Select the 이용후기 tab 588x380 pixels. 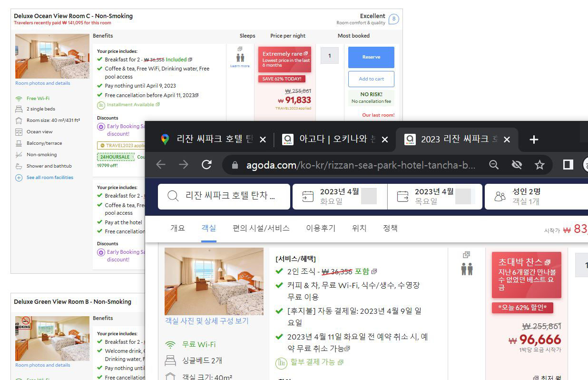pos(321,228)
